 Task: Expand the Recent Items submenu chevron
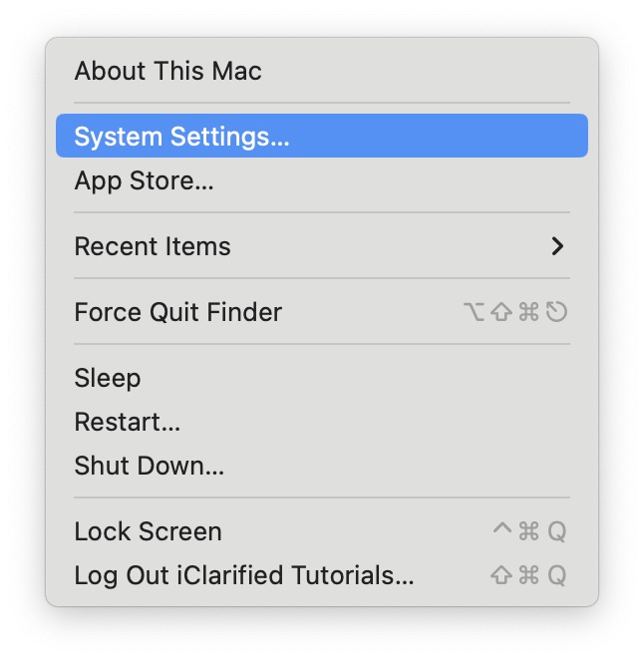[557, 246]
